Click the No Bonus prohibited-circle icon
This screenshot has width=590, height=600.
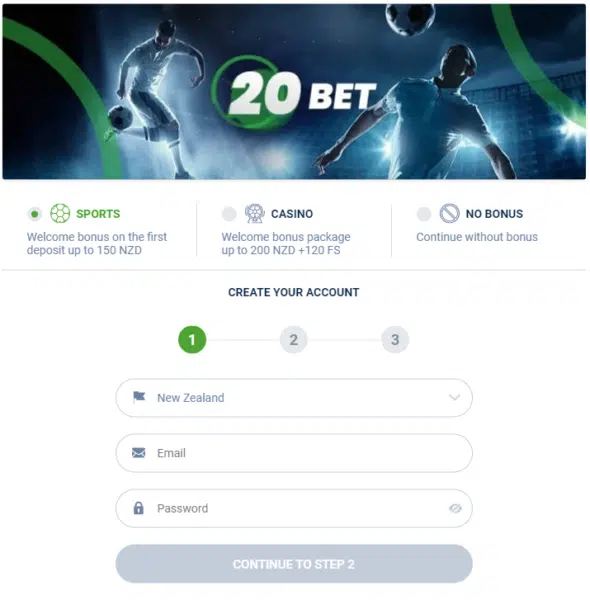[449, 214]
